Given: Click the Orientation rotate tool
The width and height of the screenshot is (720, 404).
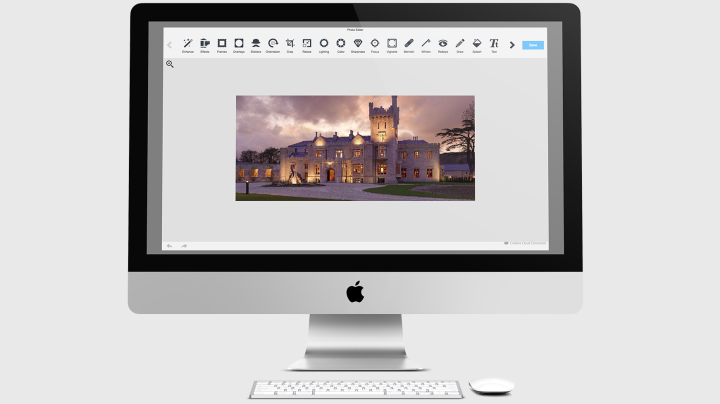Looking at the screenshot, I should point(273,44).
